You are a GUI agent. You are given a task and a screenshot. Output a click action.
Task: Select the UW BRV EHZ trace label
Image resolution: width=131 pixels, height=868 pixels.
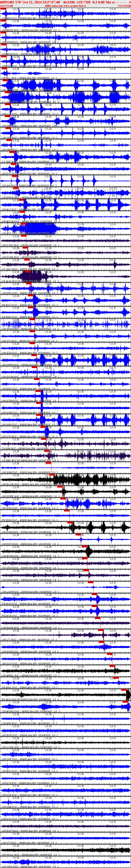coord(30,723)
